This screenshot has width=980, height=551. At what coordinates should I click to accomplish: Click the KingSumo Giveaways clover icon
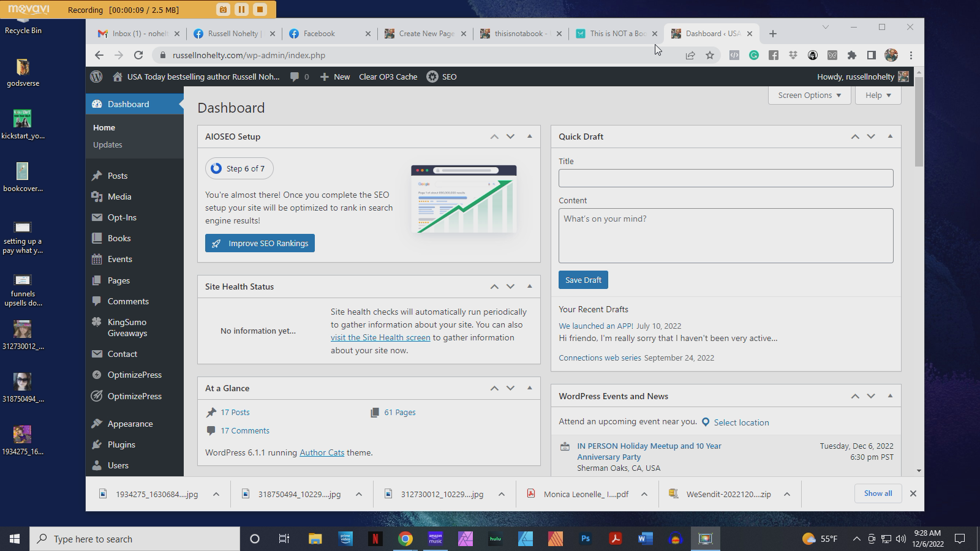(98, 321)
